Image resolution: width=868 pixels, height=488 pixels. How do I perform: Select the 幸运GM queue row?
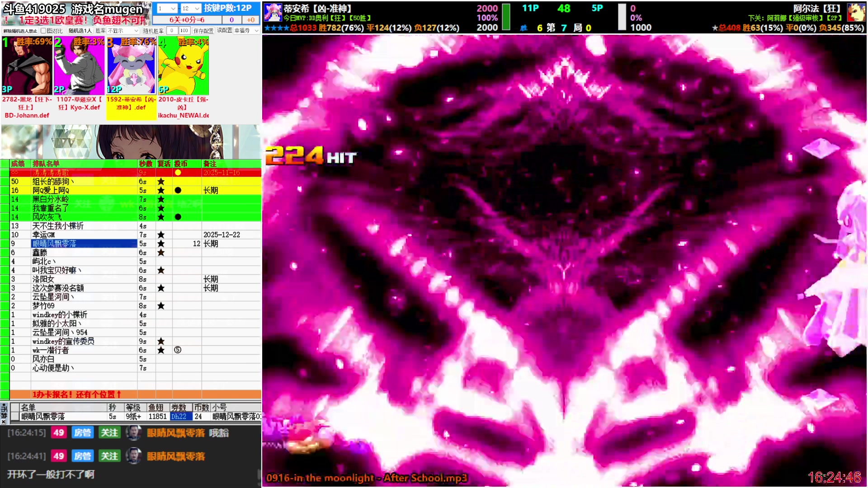136,235
